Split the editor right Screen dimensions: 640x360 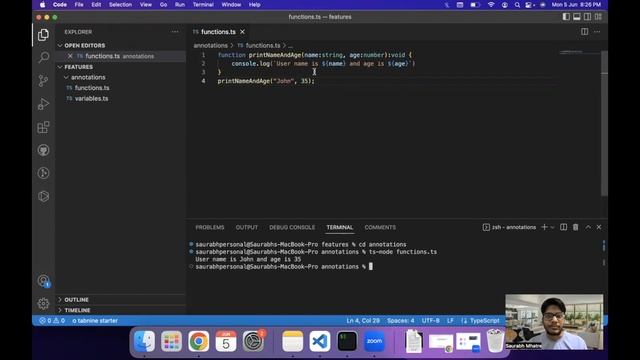[584, 32]
